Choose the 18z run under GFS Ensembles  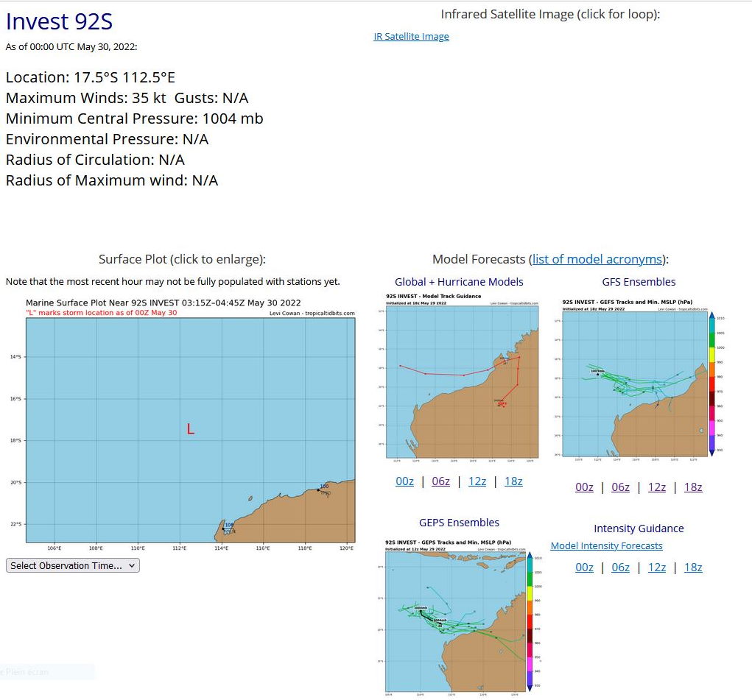coord(693,487)
